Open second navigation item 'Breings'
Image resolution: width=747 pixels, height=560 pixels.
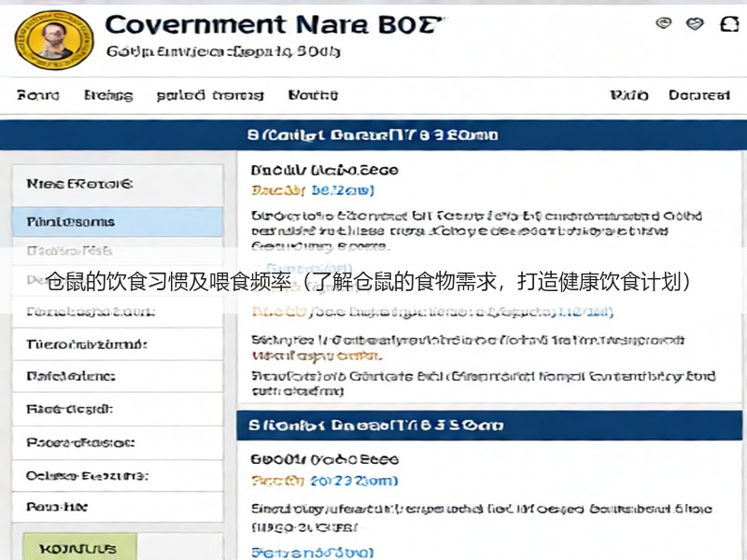click(108, 95)
